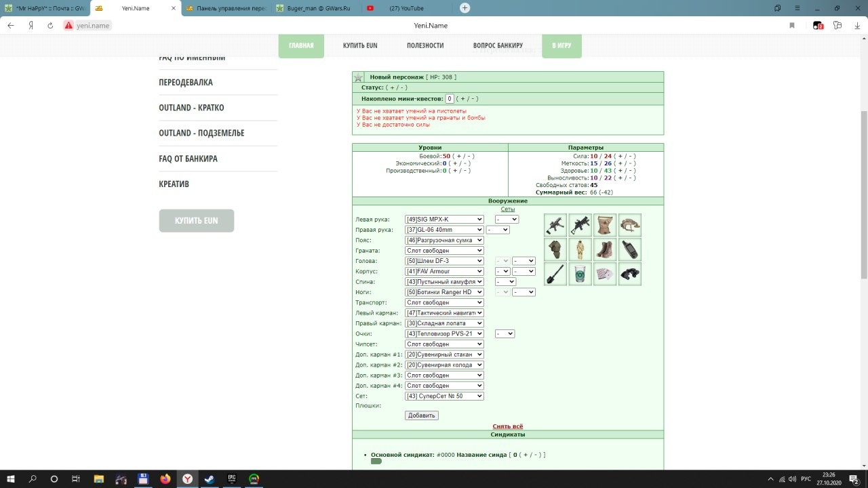The width and height of the screenshot is (868, 488).
Task: Open Firefox from the taskbar
Action: [x=165, y=479]
